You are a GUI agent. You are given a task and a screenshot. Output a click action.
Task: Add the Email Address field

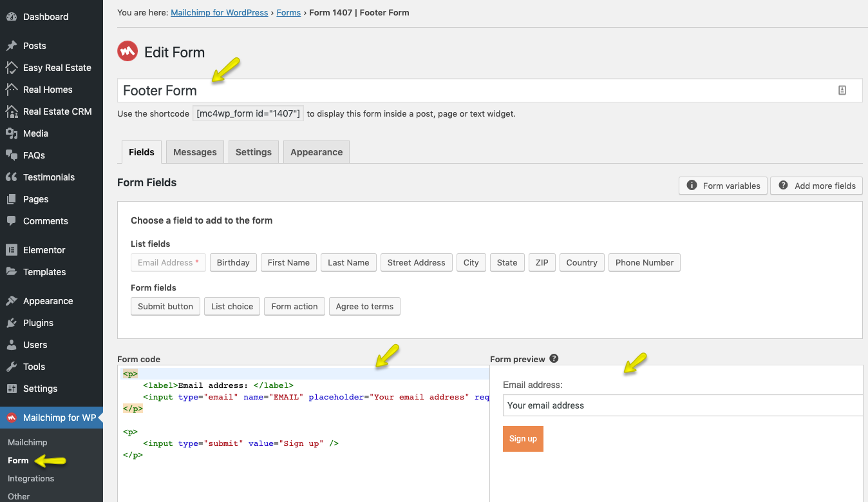point(168,262)
